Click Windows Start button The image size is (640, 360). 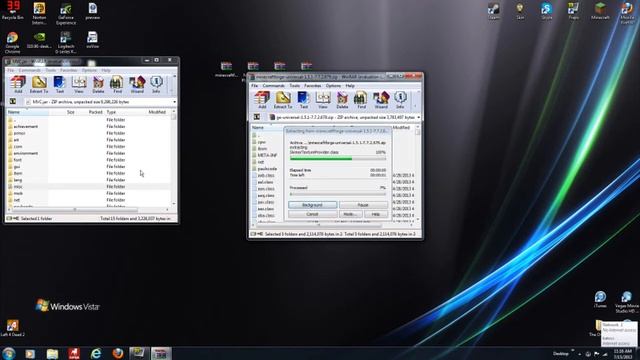(x=8, y=353)
